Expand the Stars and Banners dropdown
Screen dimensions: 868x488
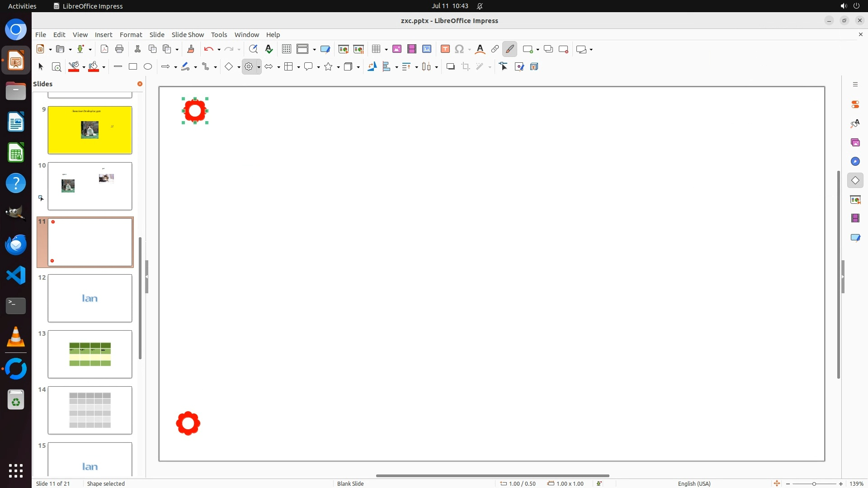click(x=338, y=67)
